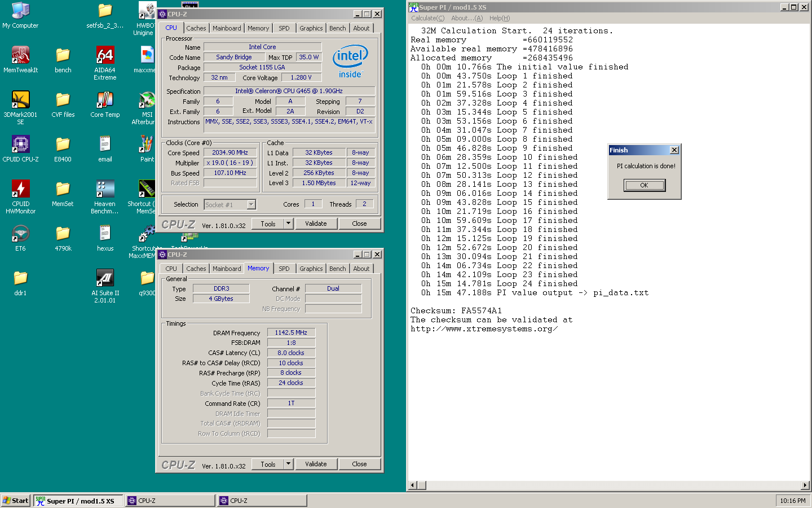This screenshot has width=812, height=508.
Task: Open Mainboard tab in upper CPU-Z window
Action: 227,28
